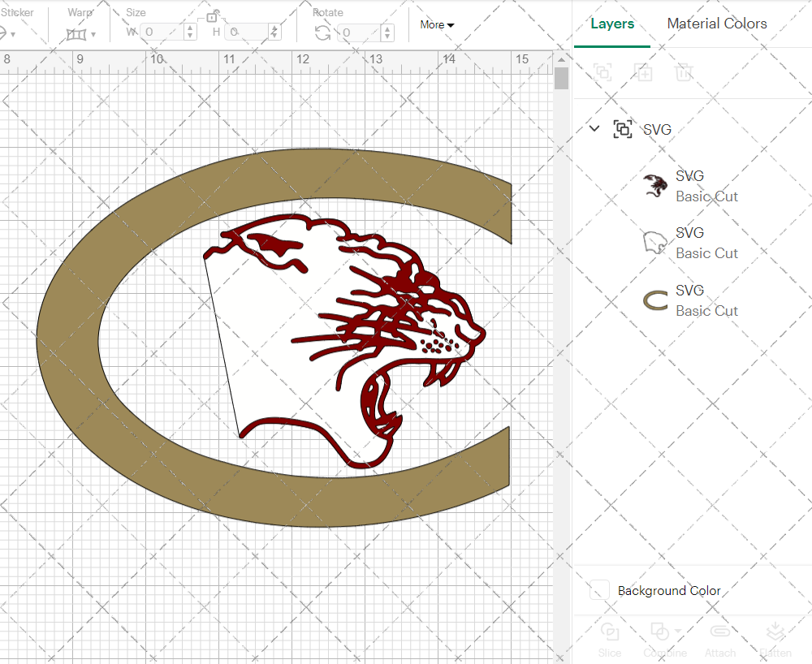812x664 pixels.
Task: Click the Rotate icon
Action: tap(322, 32)
